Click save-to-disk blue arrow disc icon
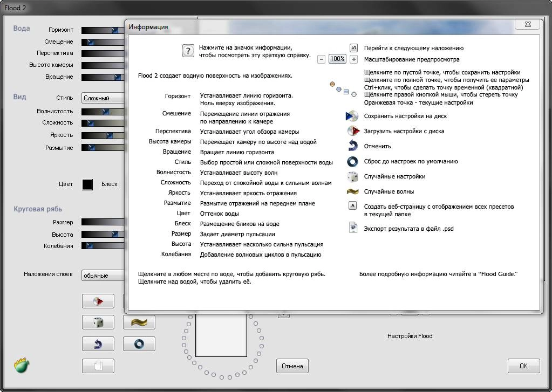 click(x=352, y=116)
